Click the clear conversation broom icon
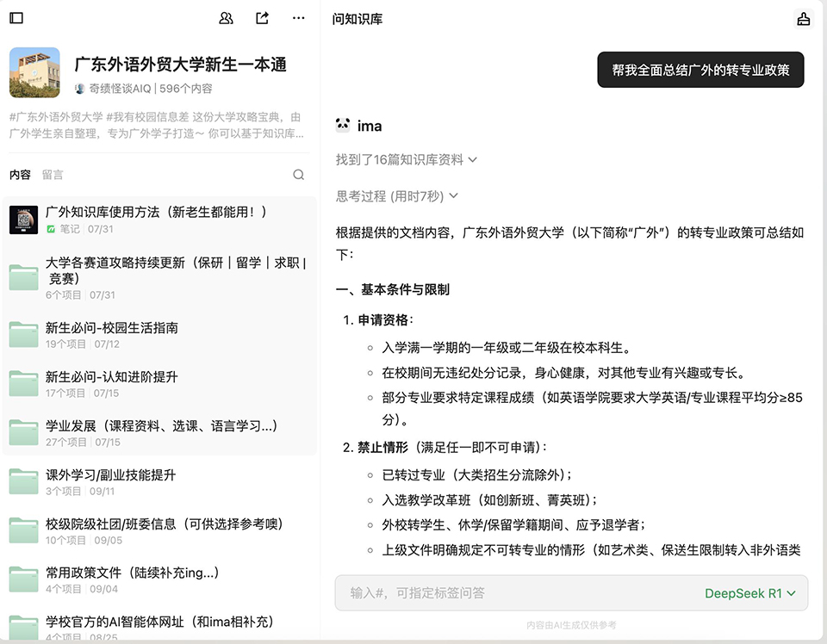 [x=803, y=19]
